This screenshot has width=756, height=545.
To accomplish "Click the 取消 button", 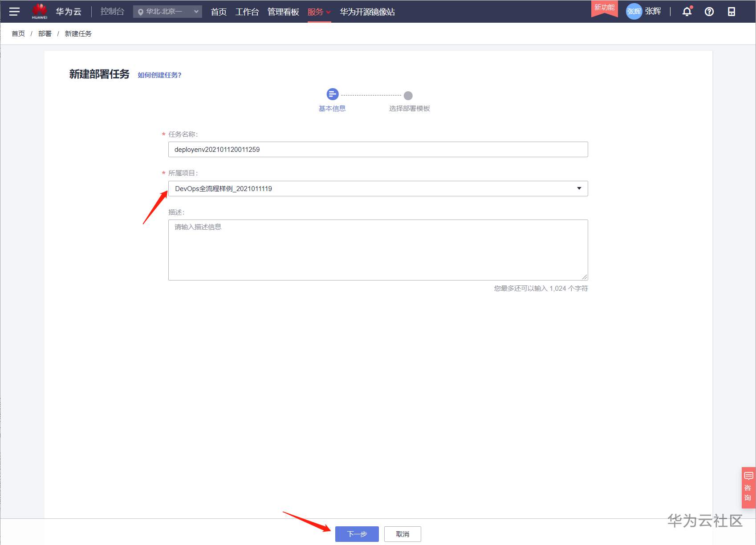I will click(x=402, y=534).
